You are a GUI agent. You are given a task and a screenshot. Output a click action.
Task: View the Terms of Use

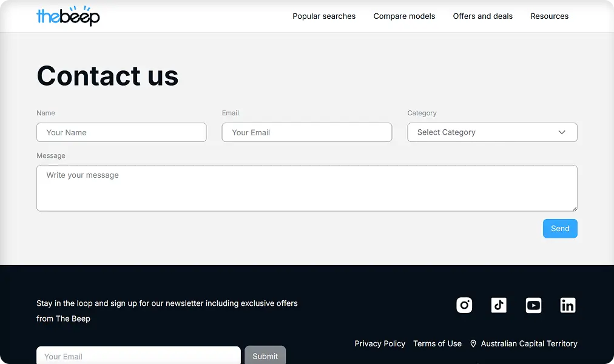tap(437, 343)
